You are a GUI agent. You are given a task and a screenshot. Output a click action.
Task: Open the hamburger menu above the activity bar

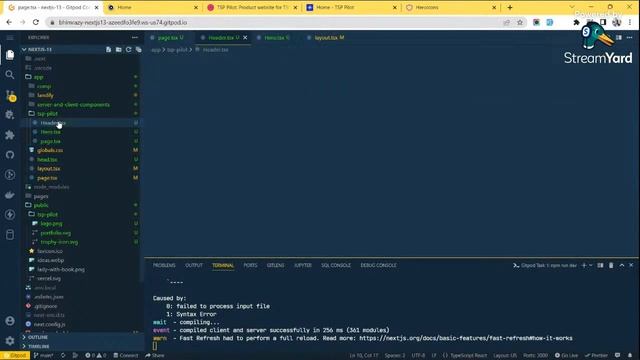[10, 38]
